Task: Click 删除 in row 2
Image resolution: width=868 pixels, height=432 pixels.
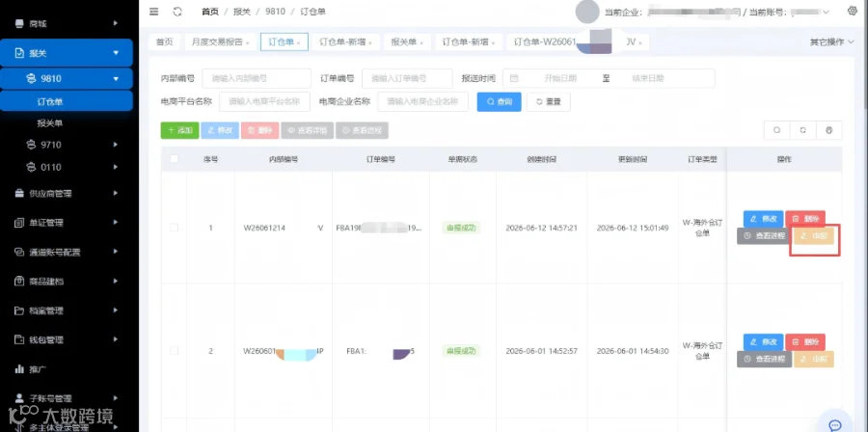Action: 805,342
